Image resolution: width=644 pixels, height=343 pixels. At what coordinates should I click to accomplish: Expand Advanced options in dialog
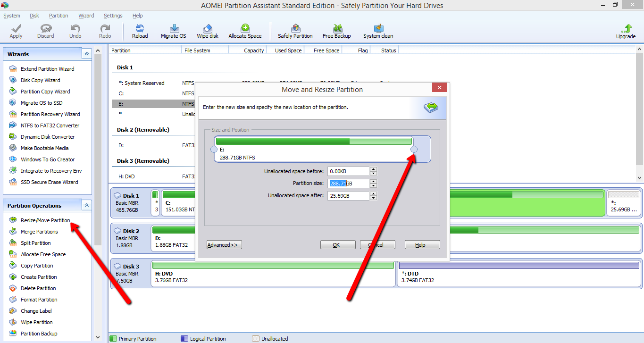click(224, 245)
